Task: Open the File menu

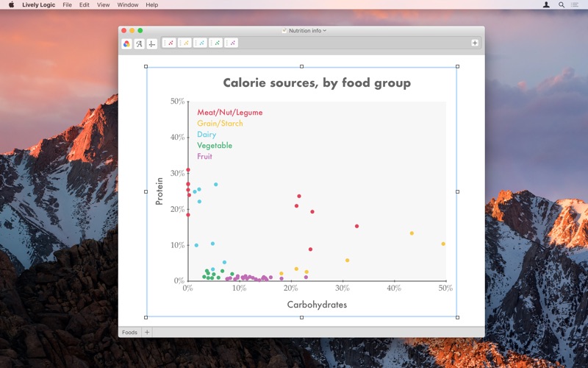Action: point(67,5)
